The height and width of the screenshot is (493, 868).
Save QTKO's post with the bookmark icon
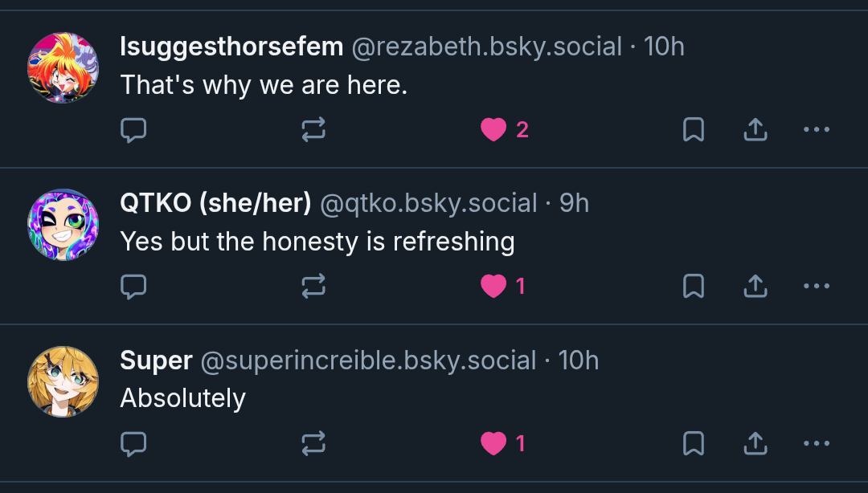pos(694,287)
